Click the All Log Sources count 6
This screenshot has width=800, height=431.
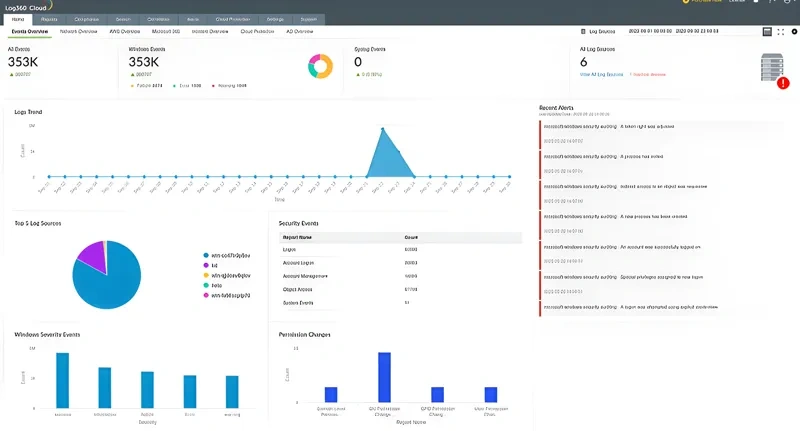pos(584,62)
